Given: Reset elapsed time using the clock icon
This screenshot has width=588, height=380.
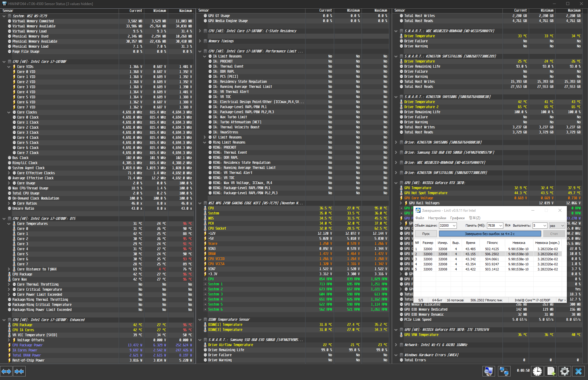Looking at the screenshot, I should pyautogui.click(x=537, y=371).
